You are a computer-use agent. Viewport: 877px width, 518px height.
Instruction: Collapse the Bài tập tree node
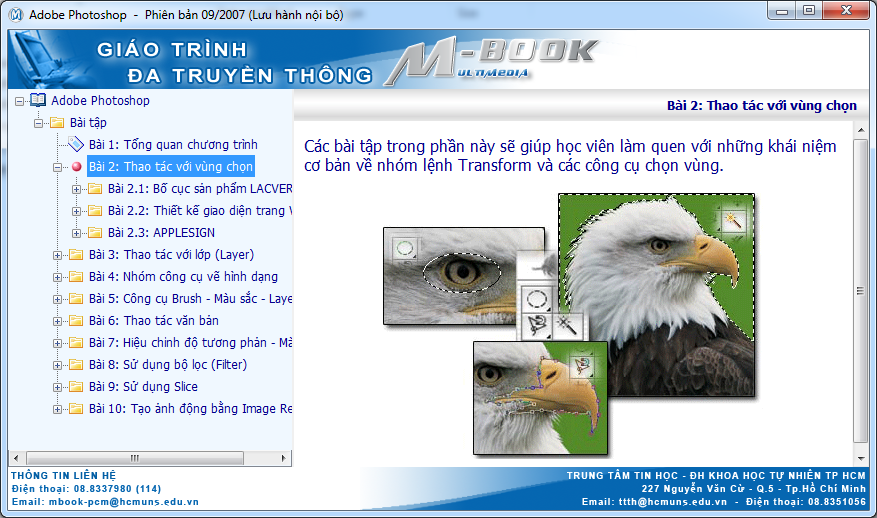(39, 123)
